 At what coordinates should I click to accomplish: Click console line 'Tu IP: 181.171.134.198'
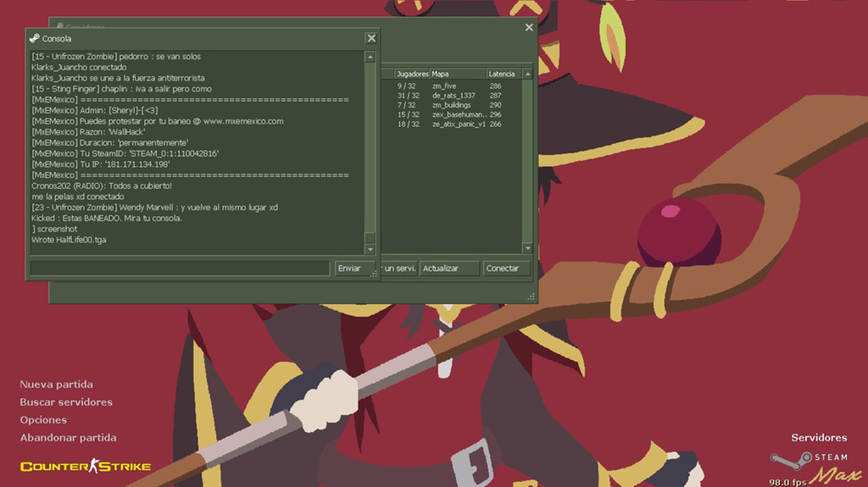point(100,164)
